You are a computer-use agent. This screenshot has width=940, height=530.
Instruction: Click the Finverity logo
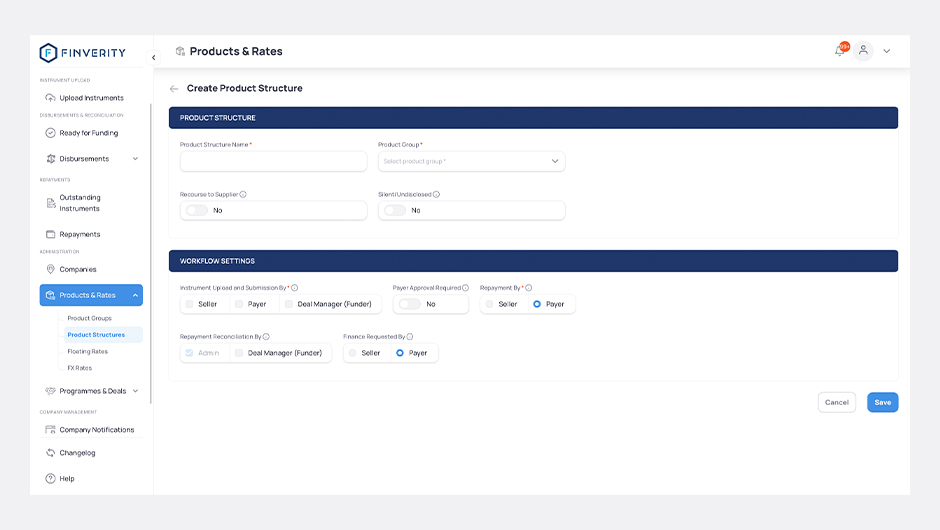[82, 53]
